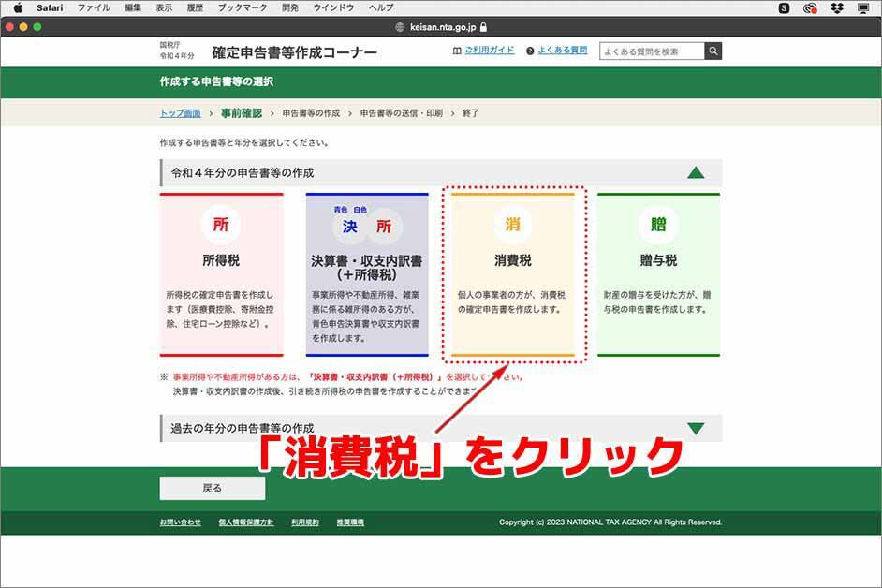The image size is (882, 588).
Task: Open 個人情報保護方針 footer link
Action: point(246,522)
